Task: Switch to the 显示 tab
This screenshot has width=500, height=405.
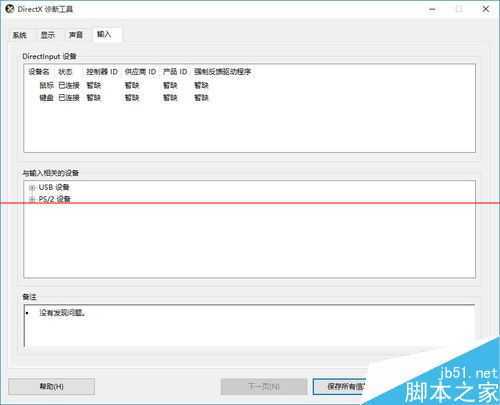Action: (x=48, y=35)
